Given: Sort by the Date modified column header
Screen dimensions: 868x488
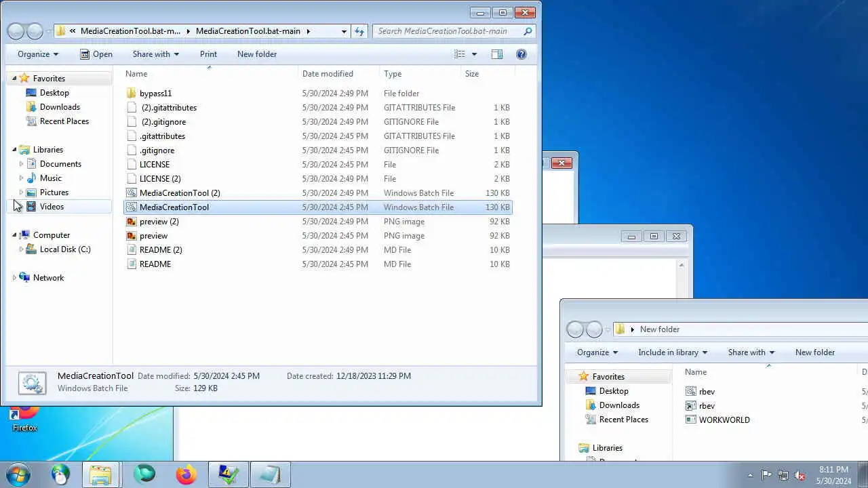Looking at the screenshot, I should pos(338,74).
